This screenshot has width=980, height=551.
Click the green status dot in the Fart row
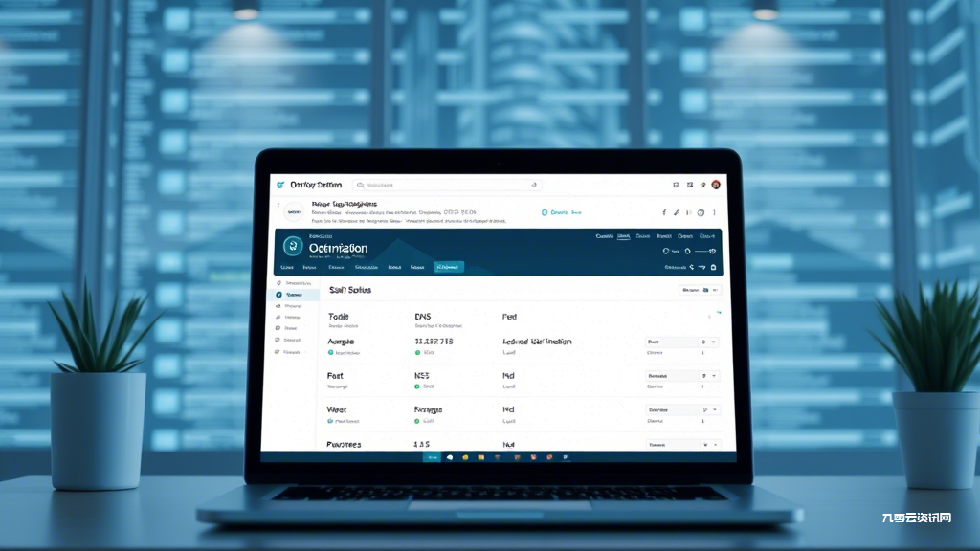pyautogui.click(x=417, y=386)
